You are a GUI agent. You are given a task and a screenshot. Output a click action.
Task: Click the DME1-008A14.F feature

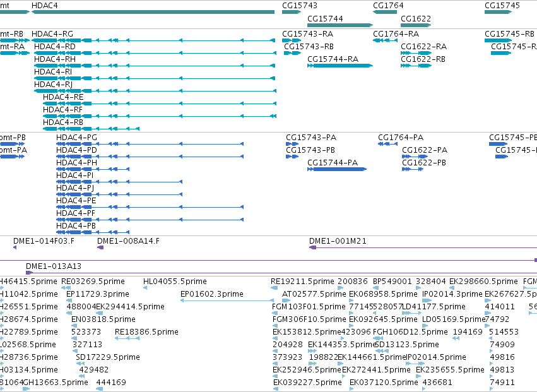[100, 247]
